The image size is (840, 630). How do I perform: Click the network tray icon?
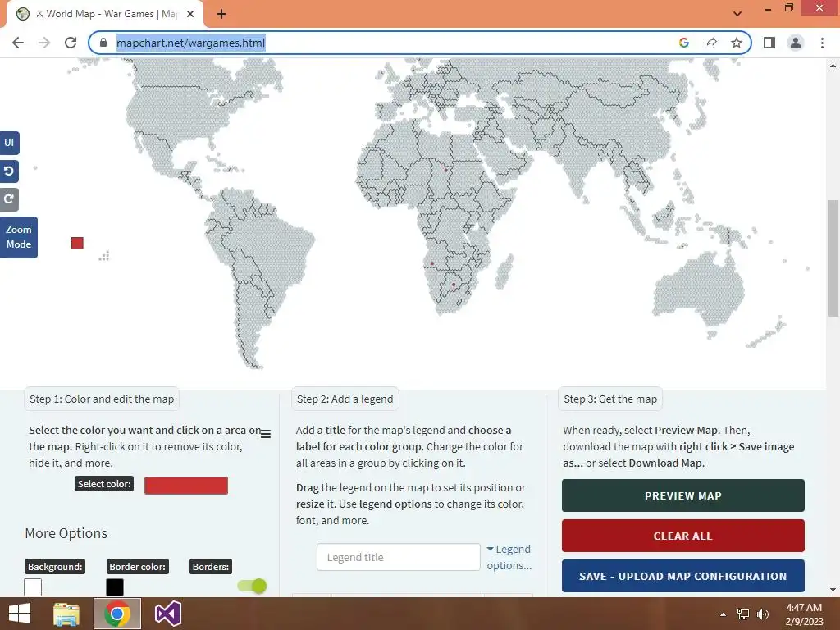point(743,614)
